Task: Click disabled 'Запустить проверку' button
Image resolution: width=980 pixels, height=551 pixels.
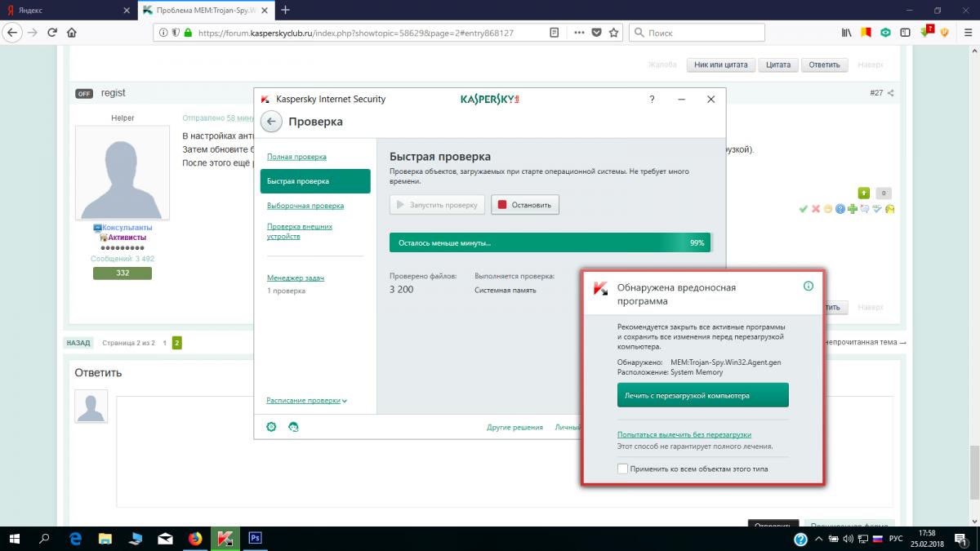Action: pyautogui.click(x=438, y=205)
